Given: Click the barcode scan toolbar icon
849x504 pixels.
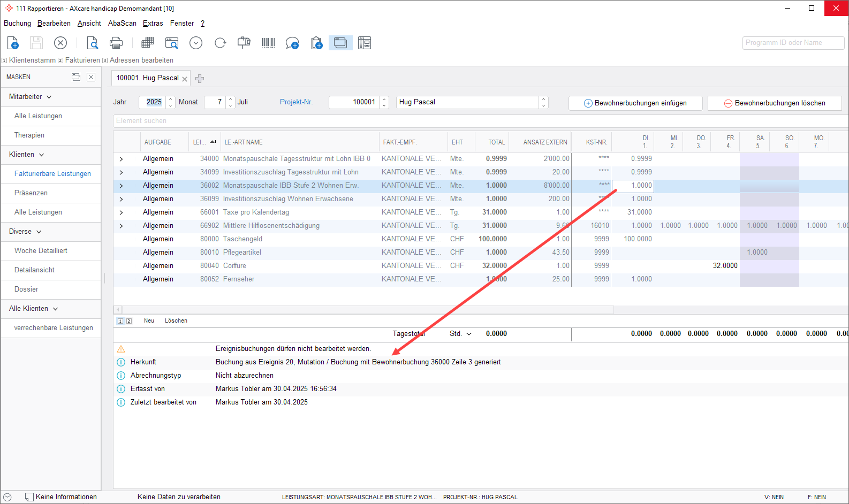Looking at the screenshot, I should 268,43.
